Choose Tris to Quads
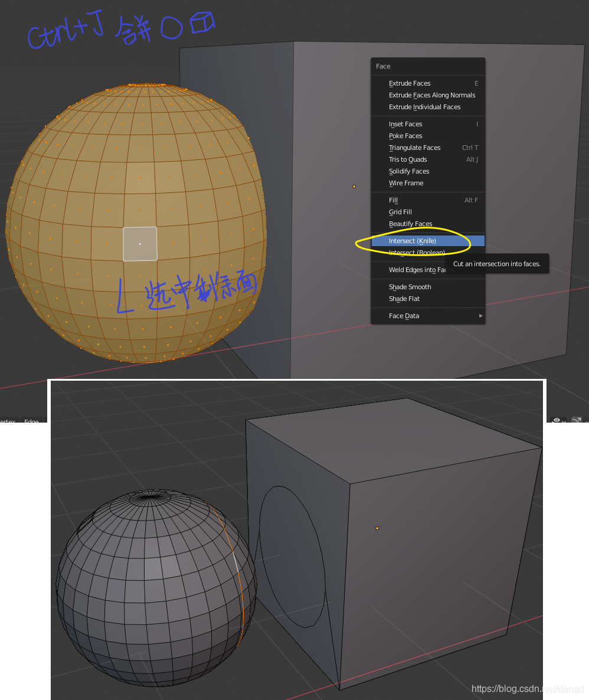The width and height of the screenshot is (589, 700). pos(428,159)
